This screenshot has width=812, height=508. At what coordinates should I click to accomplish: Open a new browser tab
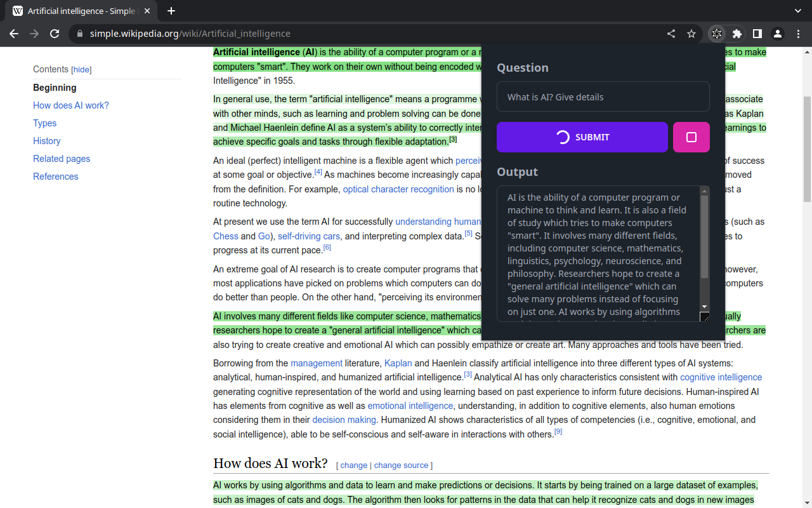pyautogui.click(x=171, y=11)
